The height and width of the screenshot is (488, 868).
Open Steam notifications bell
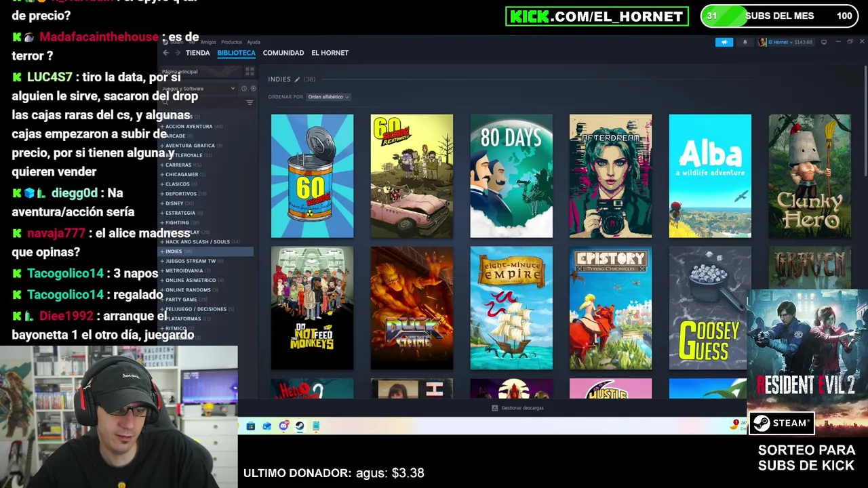coord(745,42)
